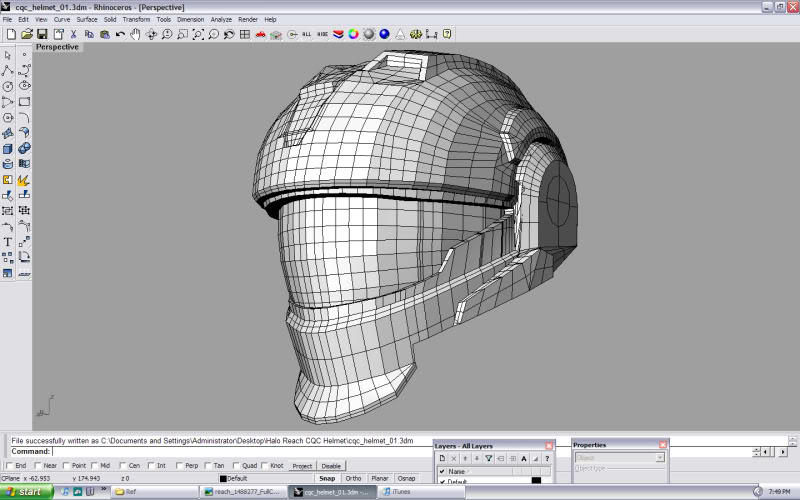
Task: Click the Project osnap button
Action: pyautogui.click(x=302, y=466)
